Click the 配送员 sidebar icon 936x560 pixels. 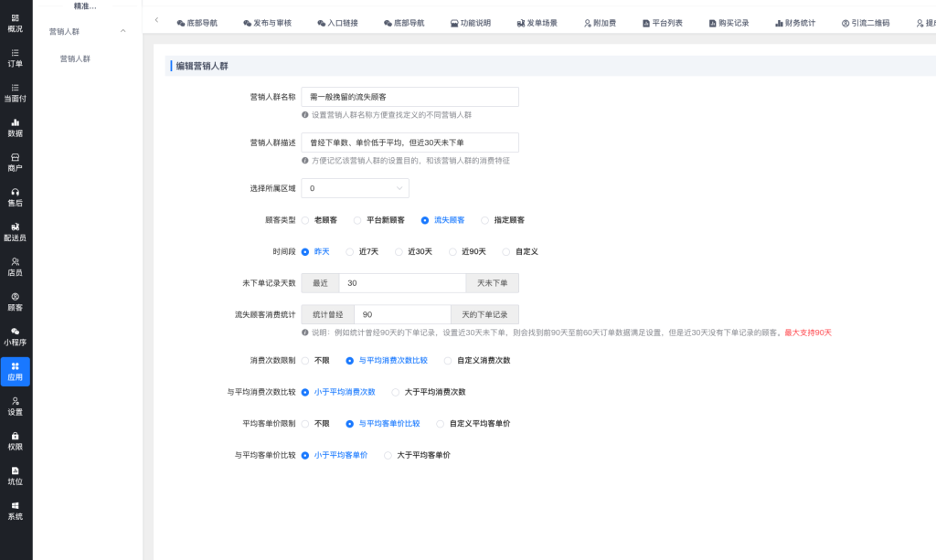click(x=15, y=233)
